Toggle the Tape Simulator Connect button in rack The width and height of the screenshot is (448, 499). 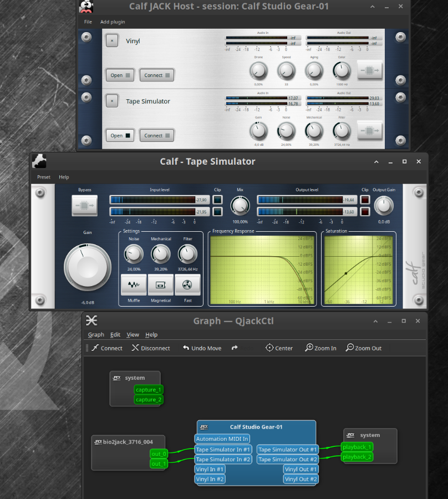coord(156,135)
